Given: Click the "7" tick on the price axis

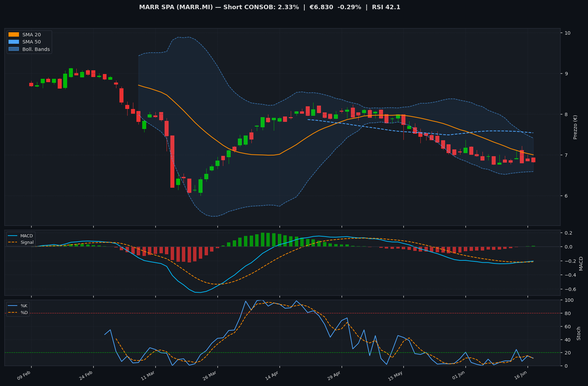Looking at the screenshot, I should coord(566,155).
